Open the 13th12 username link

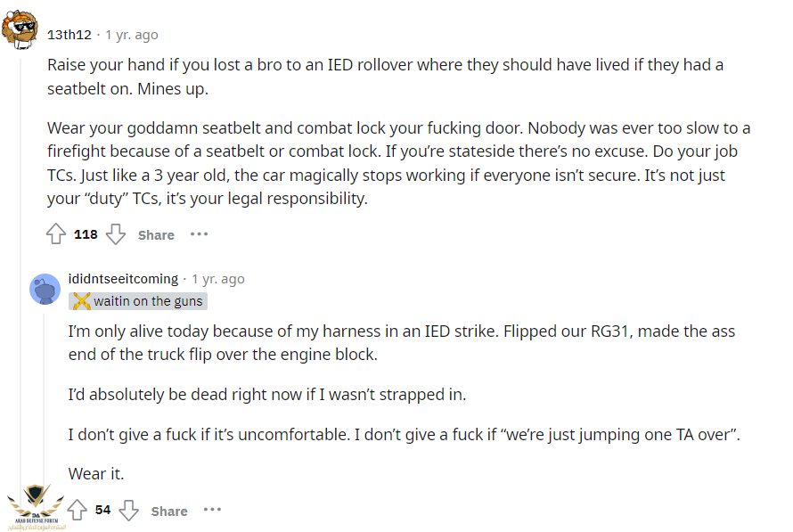pos(69,35)
